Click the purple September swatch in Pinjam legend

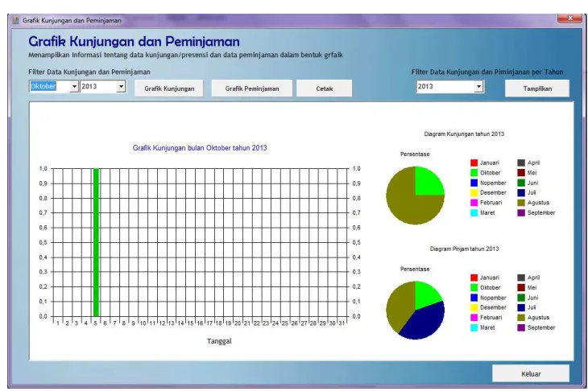click(x=521, y=327)
